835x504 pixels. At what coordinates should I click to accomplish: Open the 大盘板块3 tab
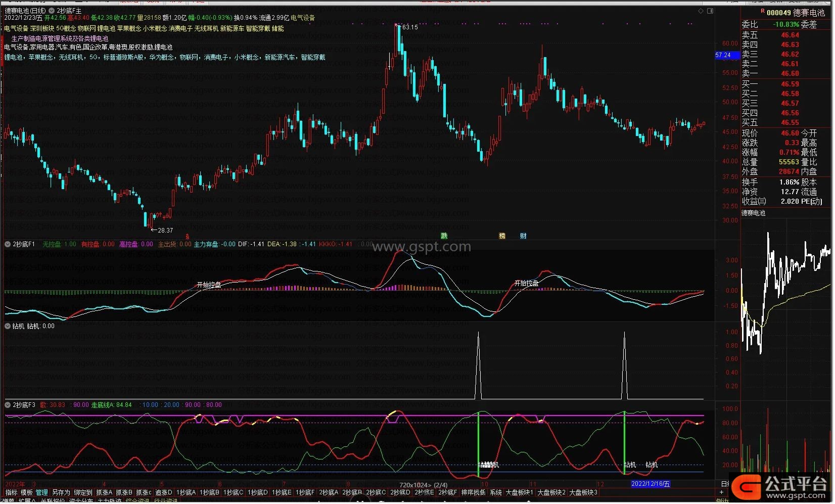click(583, 492)
